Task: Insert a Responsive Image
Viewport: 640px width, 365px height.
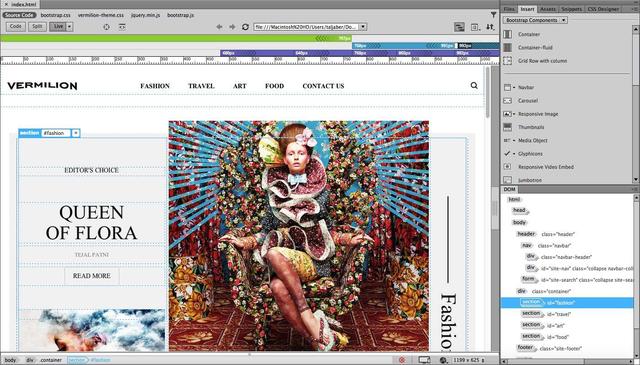Action: [x=538, y=114]
